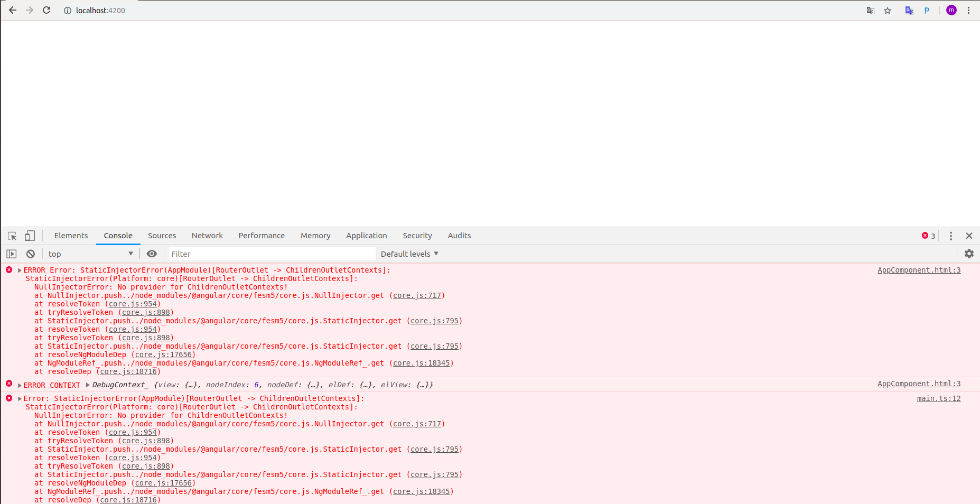Click into the console Filter field
980x504 pixels.
tap(264, 254)
